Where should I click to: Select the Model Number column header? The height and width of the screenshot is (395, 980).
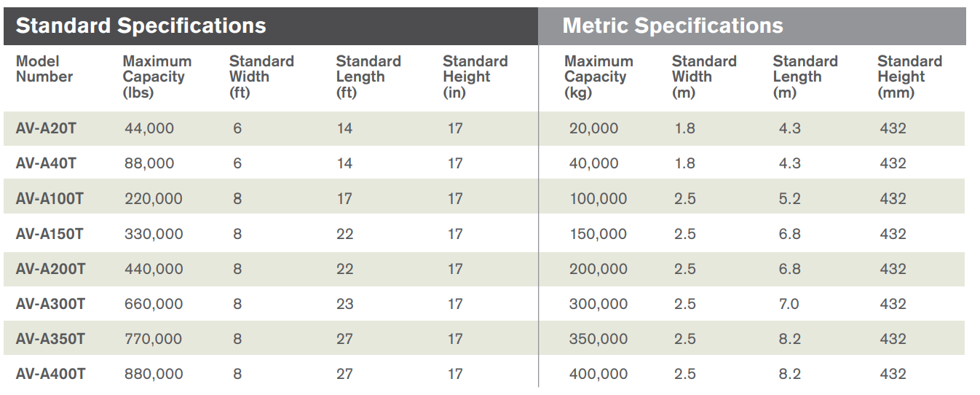click(44, 69)
